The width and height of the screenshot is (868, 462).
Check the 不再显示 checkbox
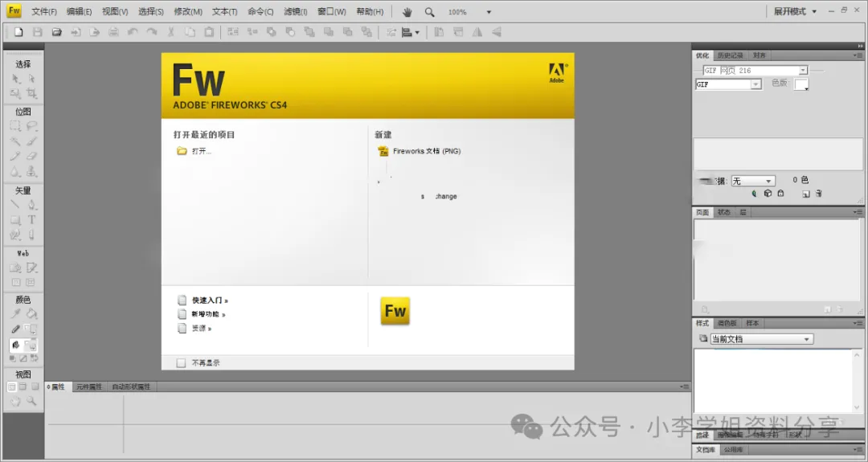click(181, 363)
